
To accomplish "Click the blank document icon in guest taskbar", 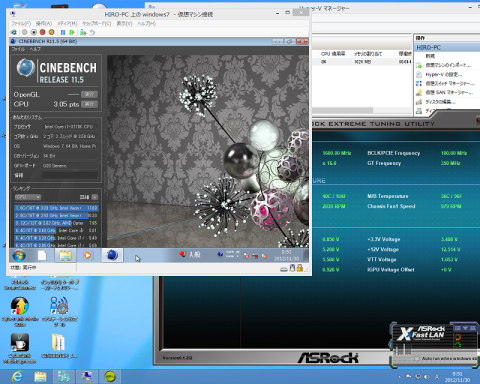I will (x=42, y=256).
